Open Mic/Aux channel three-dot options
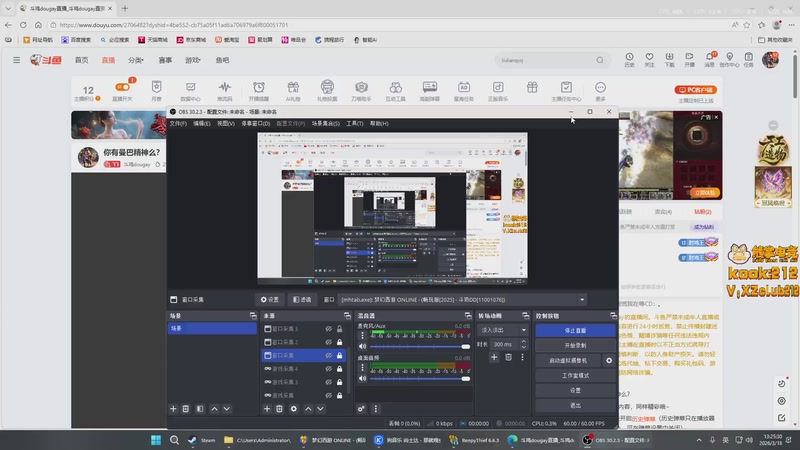 (x=363, y=335)
